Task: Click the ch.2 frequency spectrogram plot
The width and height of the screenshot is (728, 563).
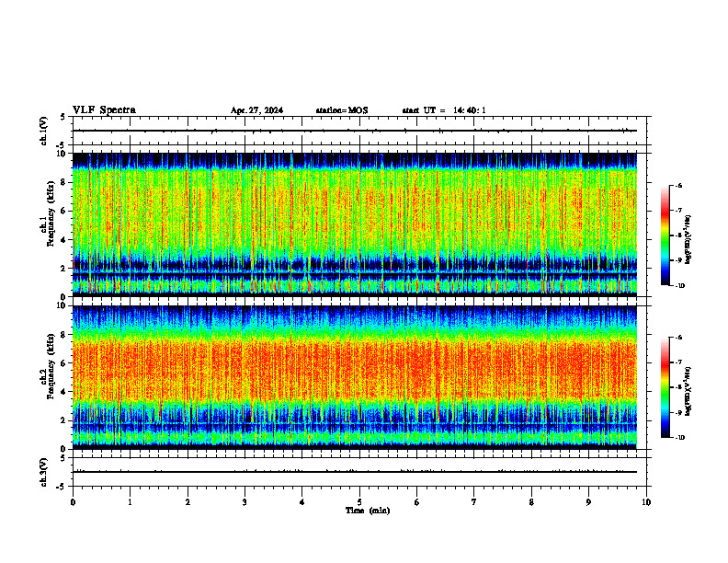Action: (355, 377)
